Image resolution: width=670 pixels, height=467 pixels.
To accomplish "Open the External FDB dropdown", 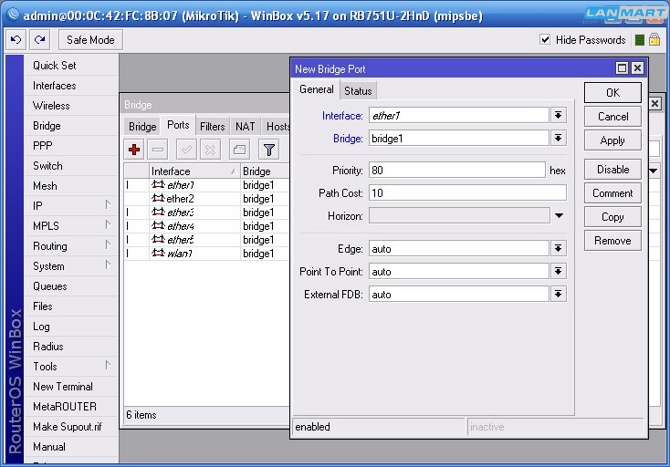I will pos(558,294).
